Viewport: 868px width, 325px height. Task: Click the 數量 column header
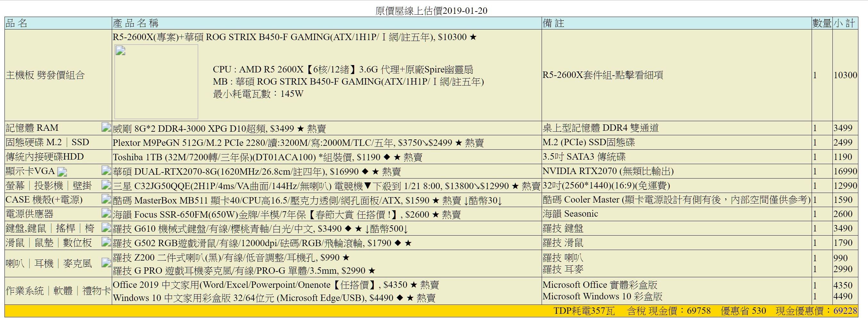[x=822, y=23]
